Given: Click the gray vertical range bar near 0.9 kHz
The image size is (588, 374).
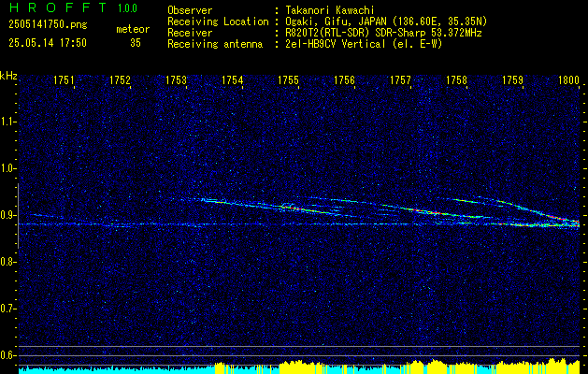Looking at the screenshot, I should 18,216.
